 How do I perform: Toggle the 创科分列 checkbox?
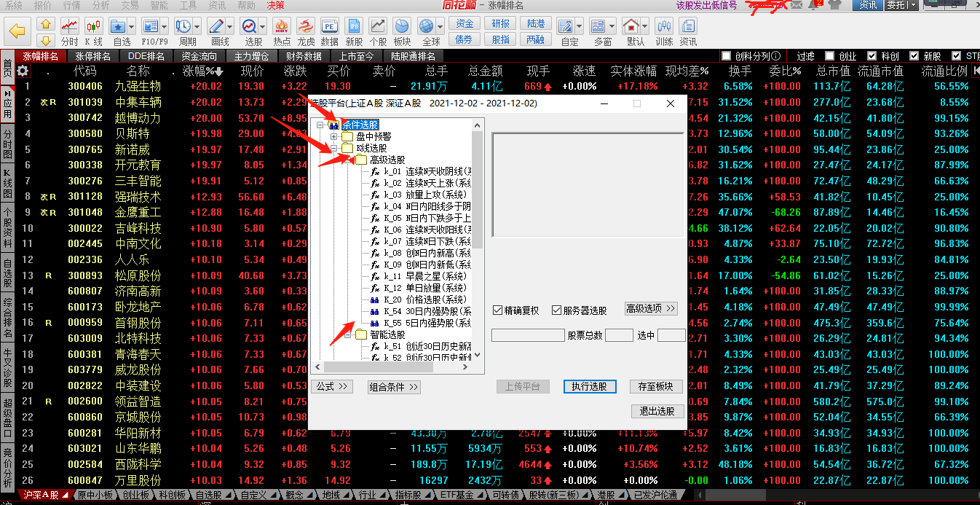point(726,56)
